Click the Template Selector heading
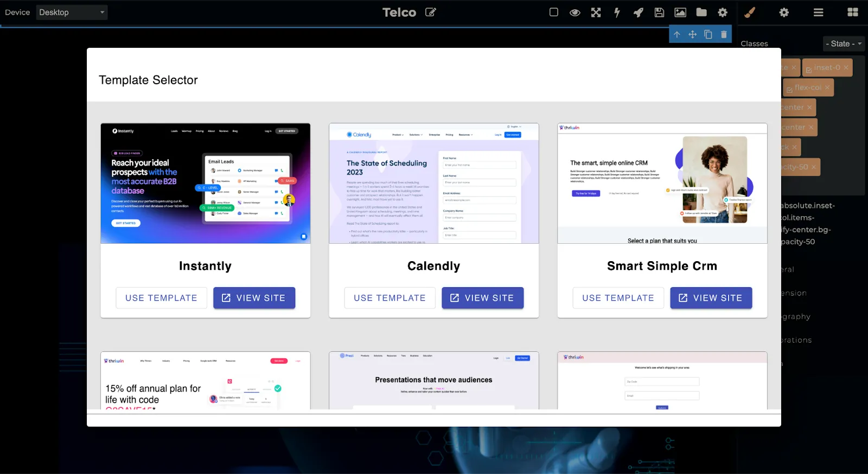 pos(148,80)
